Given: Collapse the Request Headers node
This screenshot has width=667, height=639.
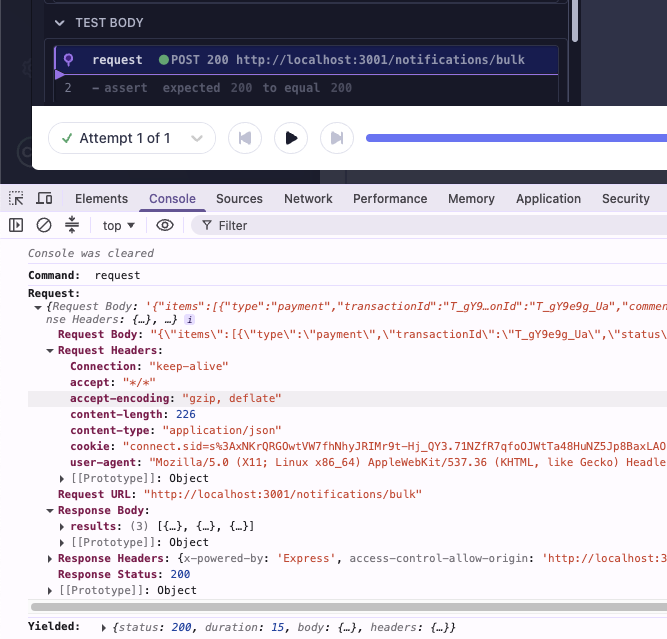Looking at the screenshot, I should (50, 351).
